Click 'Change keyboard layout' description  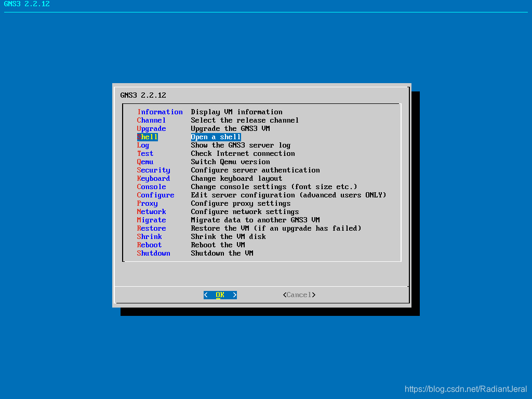[x=236, y=179]
